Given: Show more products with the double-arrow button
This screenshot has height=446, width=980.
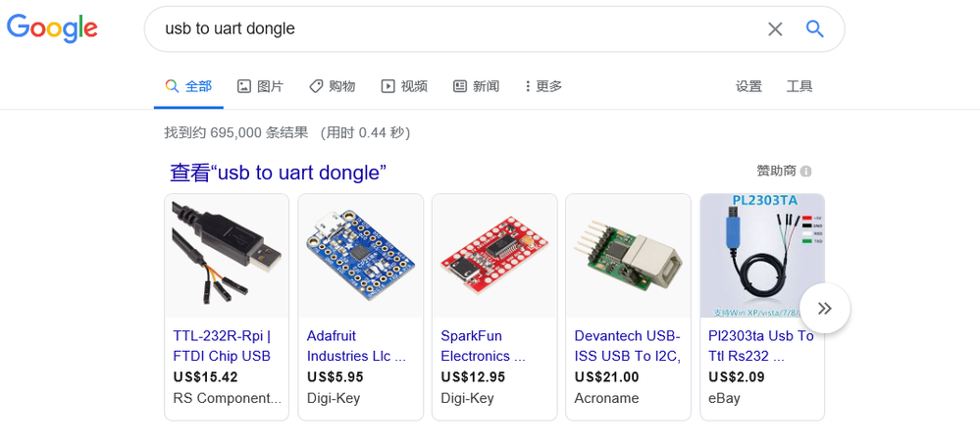Looking at the screenshot, I should (824, 308).
